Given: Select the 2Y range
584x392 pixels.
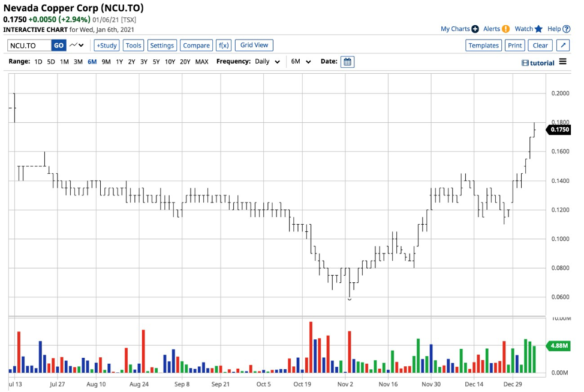Looking at the screenshot, I should [131, 62].
